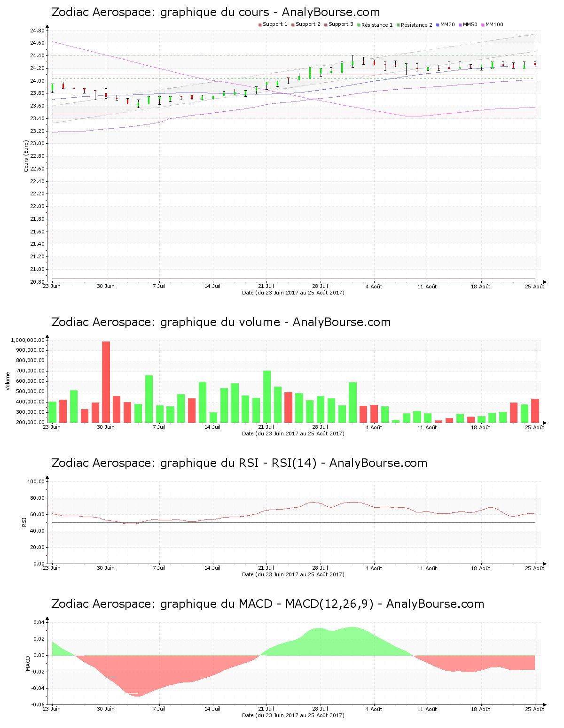
Task: Click the first green volume bar at 23 Juin
Action: click(x=52, y=412)
